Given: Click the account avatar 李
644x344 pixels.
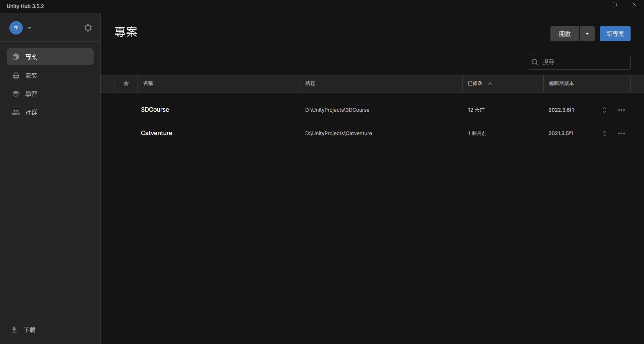Looking at the screenshot, I should [16, 28].
